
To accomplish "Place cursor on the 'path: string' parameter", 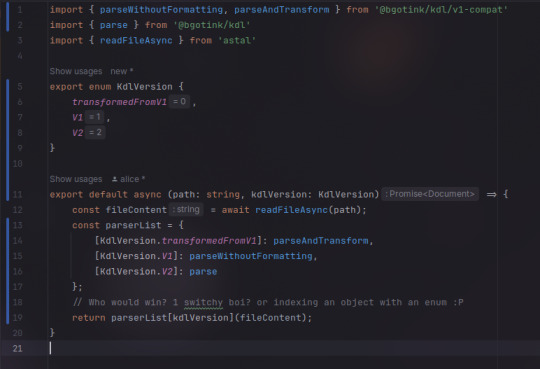I will point(206,194).
